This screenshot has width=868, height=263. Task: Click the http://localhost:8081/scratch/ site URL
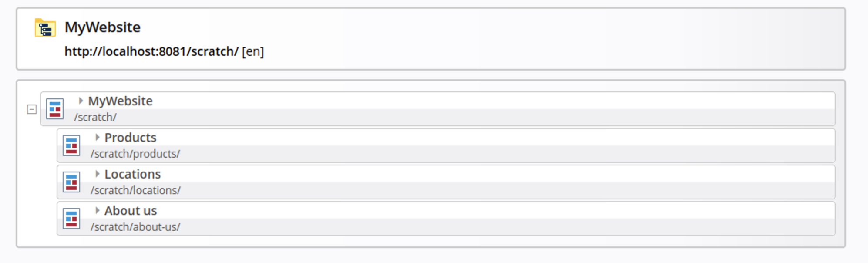[x=151, y=51]
